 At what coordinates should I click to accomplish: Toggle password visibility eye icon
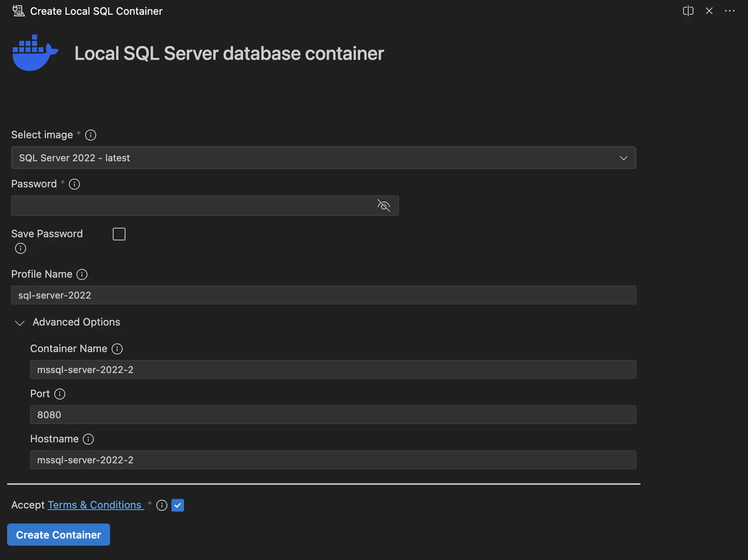[x=384, y=206]
